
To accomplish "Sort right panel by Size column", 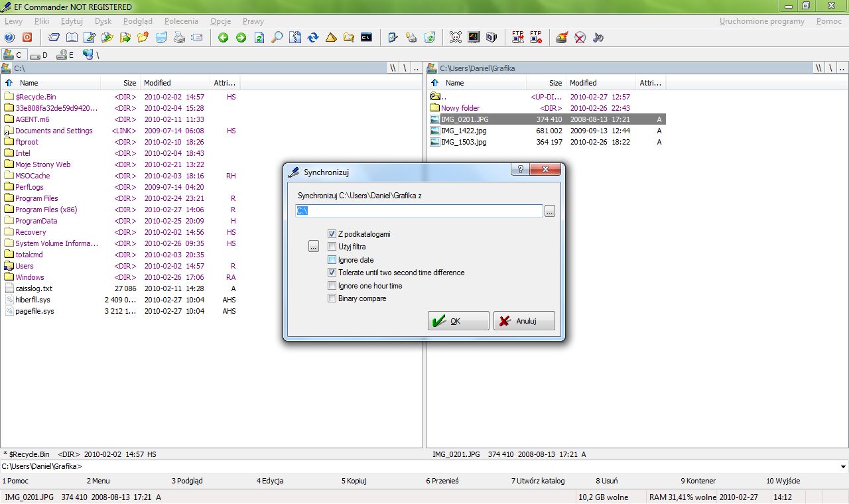I will click(x=547, y=83).
